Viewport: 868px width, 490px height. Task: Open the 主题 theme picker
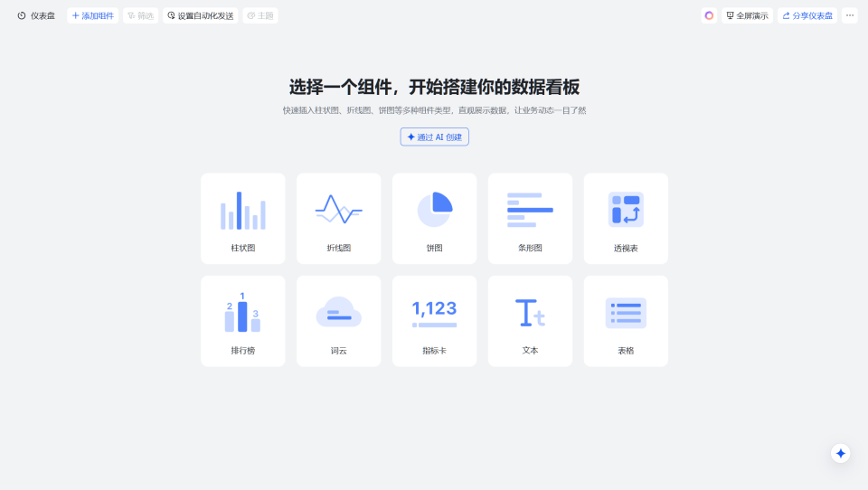tap(260, 15)
